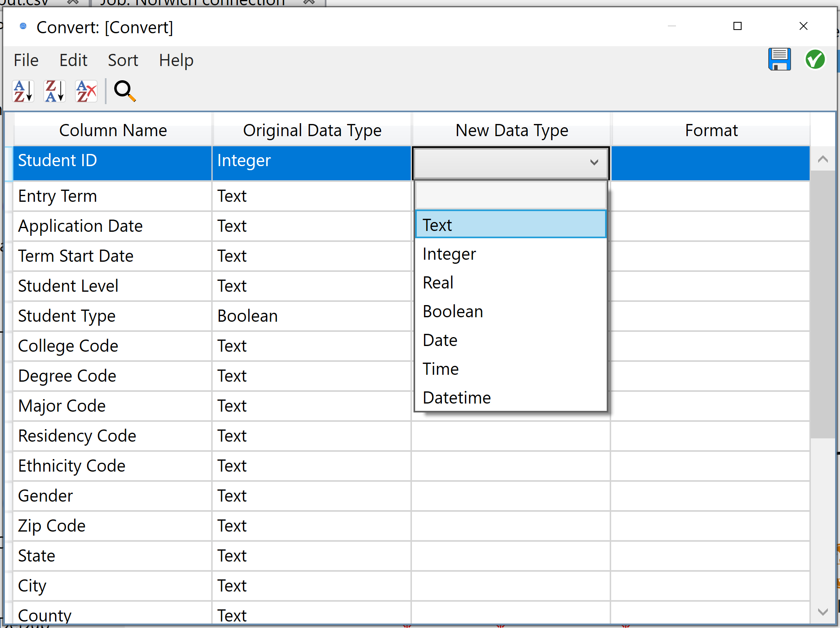Click the vertical scrollbar thumb
Screen dimensions: 840x628
pyautogui.click(x=823, y=304)
